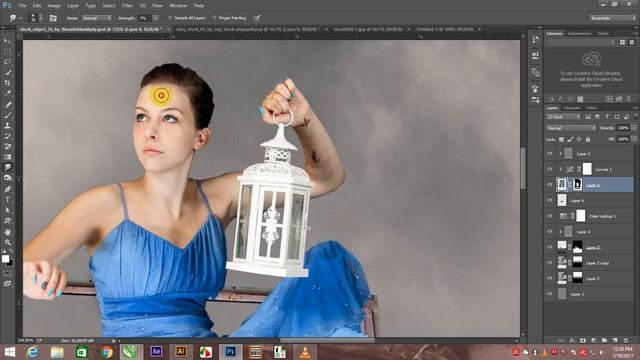Hide Layer 3 visibility eye
Viewport: 640px width, 360px height.
pos(549,231)
